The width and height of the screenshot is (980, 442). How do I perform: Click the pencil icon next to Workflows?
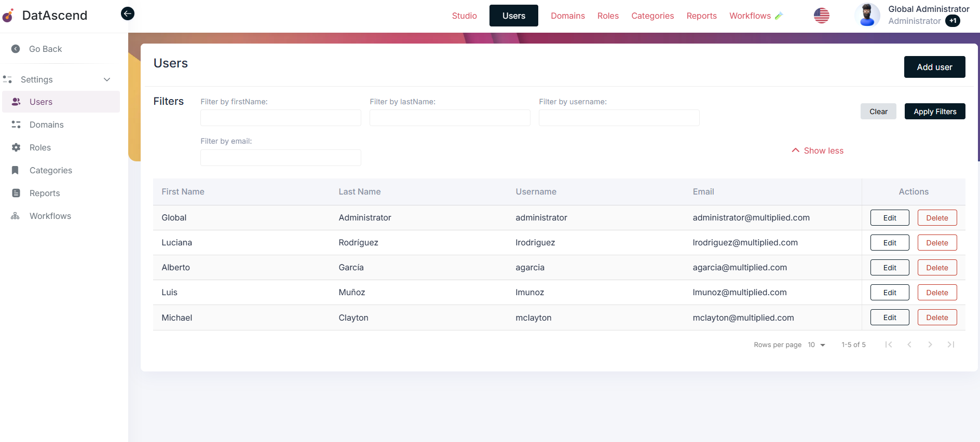779,16
